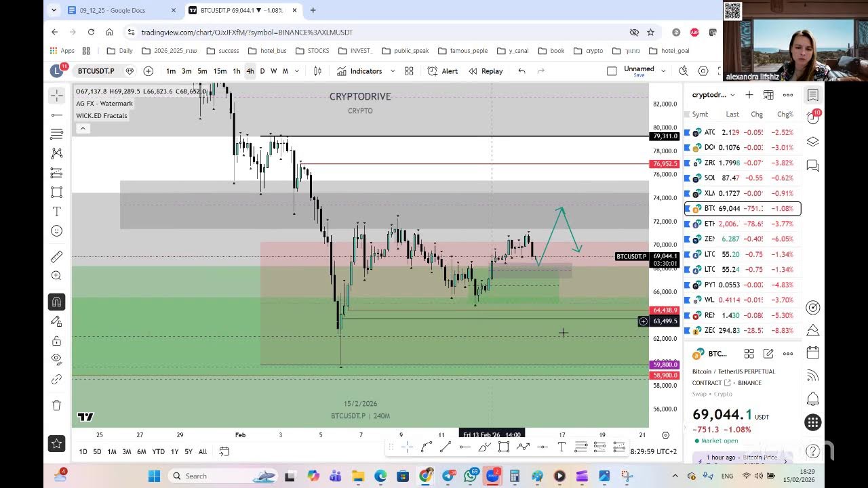Start Bar Replay mode
The height and width of the screenshot is (488, 868).
point(486,71)
